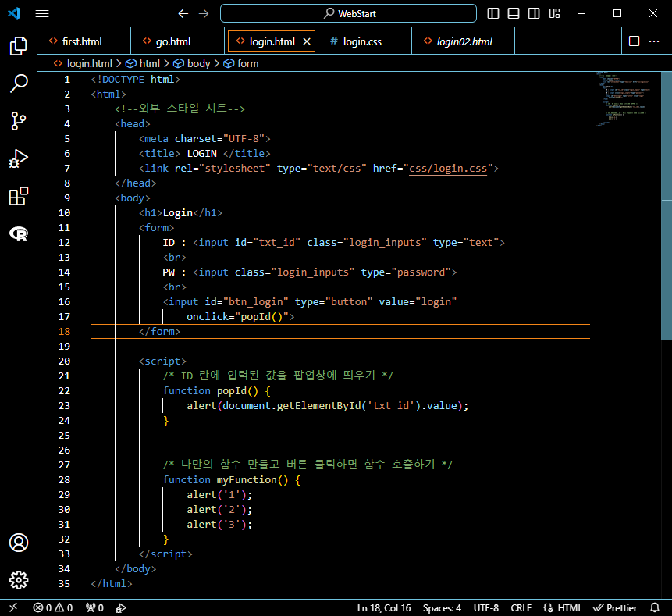Click the ports forwarded indicator in status bar
This screenshot has width=672, height=616.
tap(94, 607)
